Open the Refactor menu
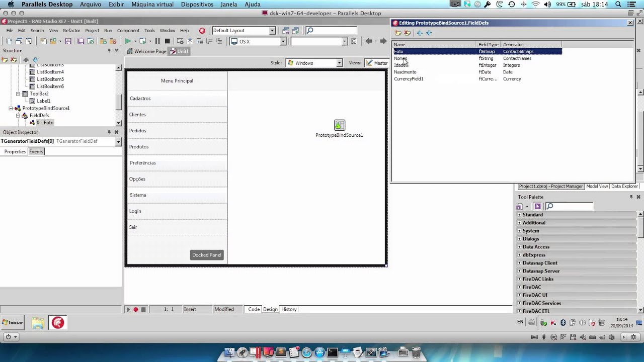Screen dimensions: 644x362 [x=71, y=31]
